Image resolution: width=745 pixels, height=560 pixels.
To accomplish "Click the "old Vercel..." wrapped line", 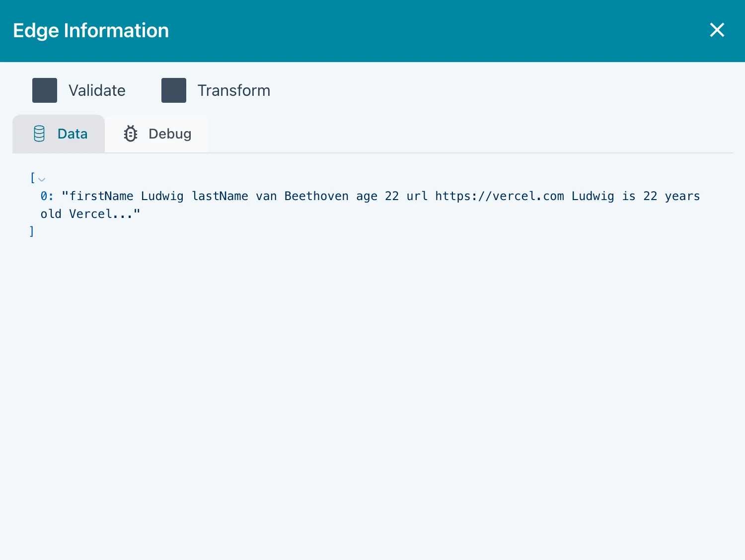I will (x=90, y=214).
